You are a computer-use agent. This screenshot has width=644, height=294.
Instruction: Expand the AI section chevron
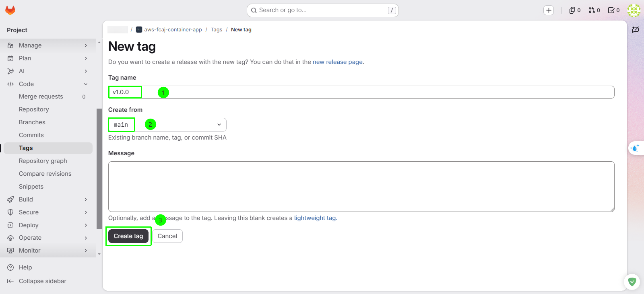(x=86, y=71)
